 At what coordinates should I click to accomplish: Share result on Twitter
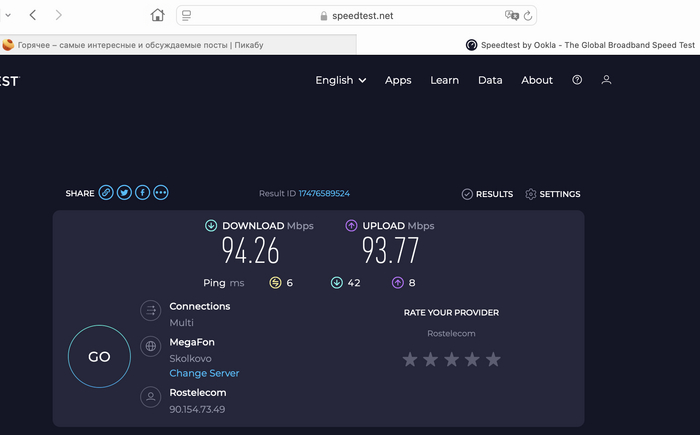(x=124, y=193)
